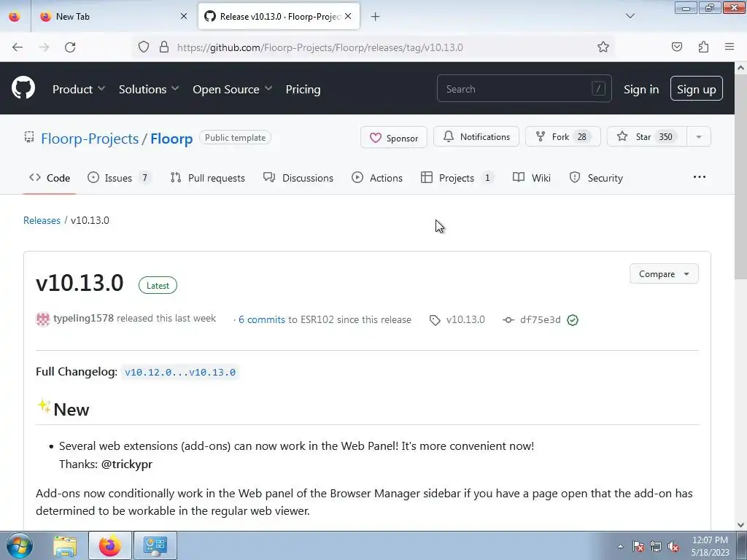Go to the Releases breadcrumb link

click(42, 220)
